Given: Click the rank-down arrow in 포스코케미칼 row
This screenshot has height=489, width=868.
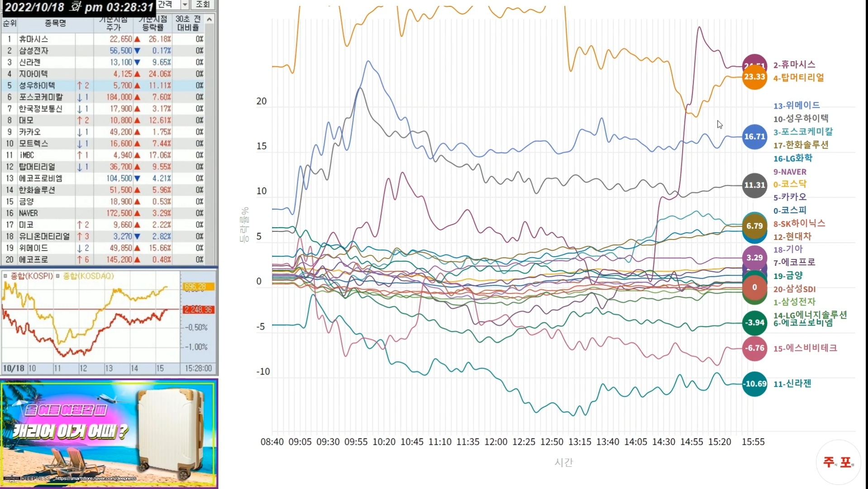Looking at the screenshot, I should (80, 97).
